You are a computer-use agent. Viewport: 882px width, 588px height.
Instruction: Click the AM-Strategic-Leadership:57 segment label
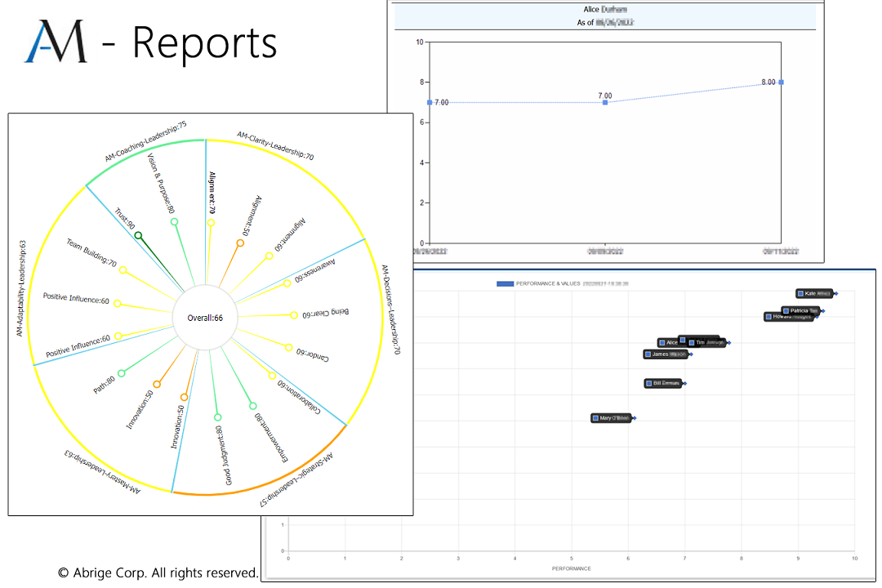296,479
